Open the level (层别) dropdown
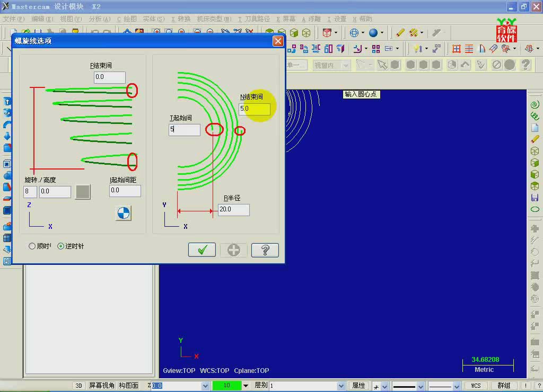Screen dimensions: 543x392 click(341, 386)
